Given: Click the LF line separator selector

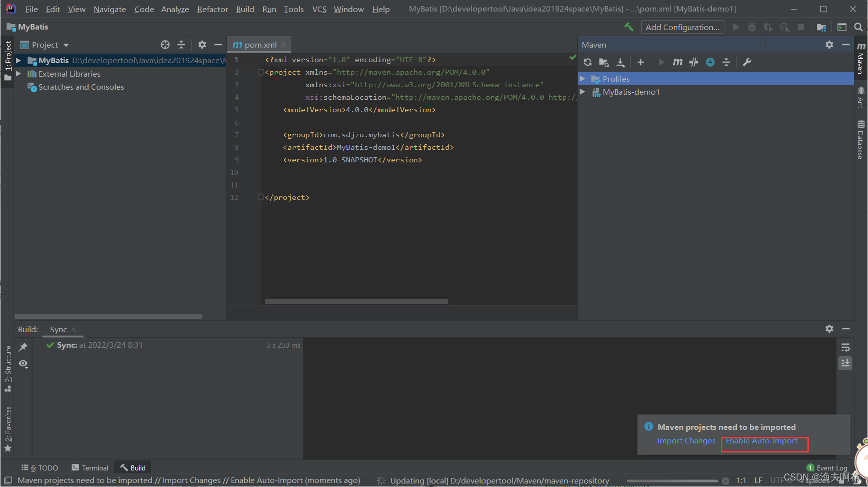Looking at the screenshot, I should 758,480.
